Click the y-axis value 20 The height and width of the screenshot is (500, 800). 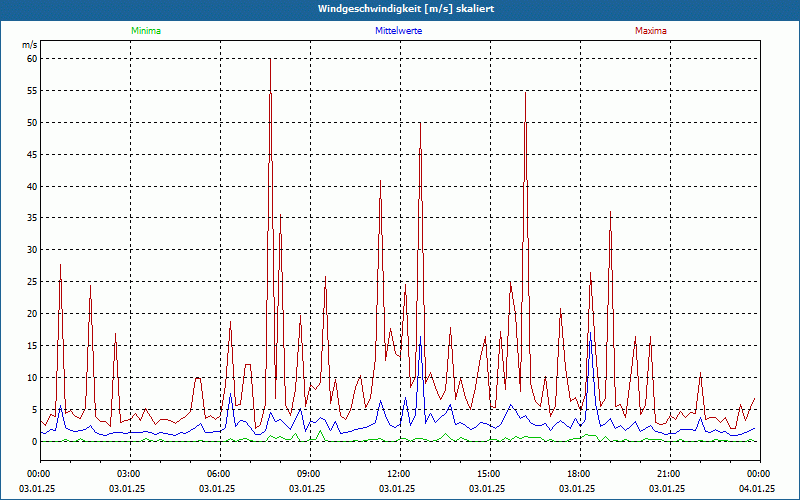tap(32, 314)
